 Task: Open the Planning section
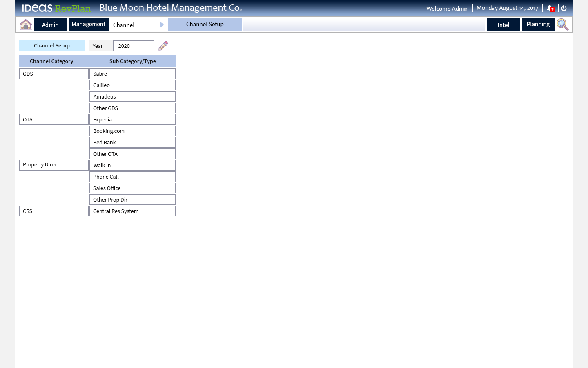click(x=538, y=24)
